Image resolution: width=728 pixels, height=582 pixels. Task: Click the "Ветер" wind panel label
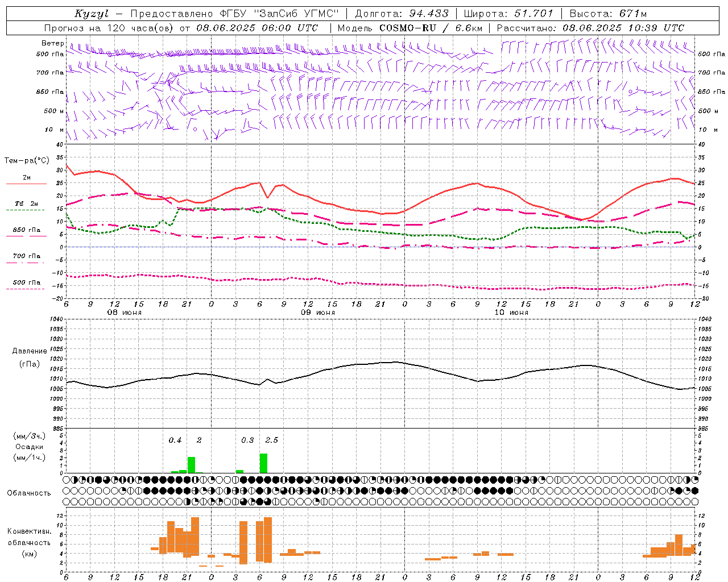[x=53, y=43]
